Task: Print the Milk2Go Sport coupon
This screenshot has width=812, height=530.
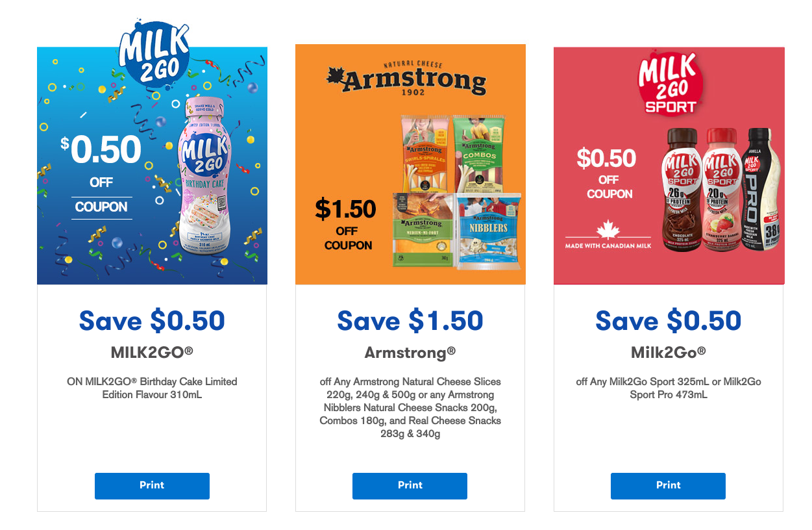Action: (x=668, y=486)
